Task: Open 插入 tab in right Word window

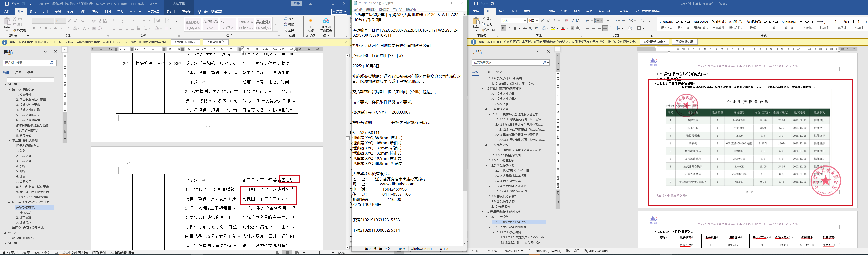Action: pos(502,11)
